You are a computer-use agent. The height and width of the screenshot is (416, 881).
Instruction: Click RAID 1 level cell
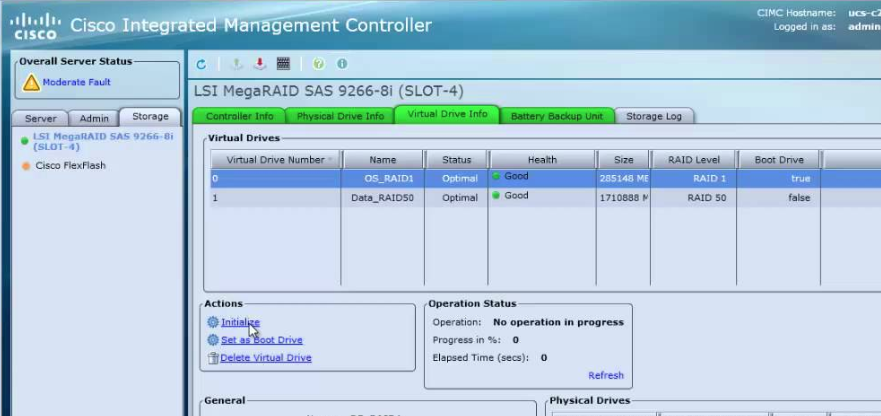click(694, 179)
